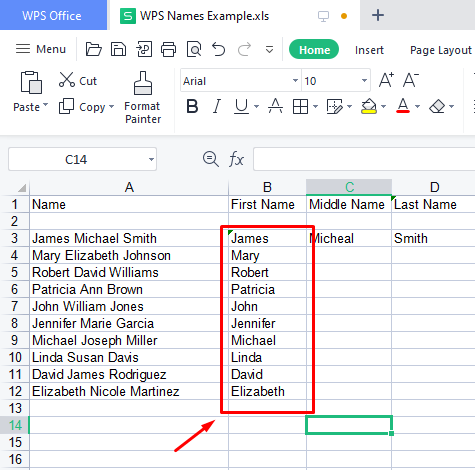Click the Copy button
The width and height of the screenshot is (475, 470).
point(82,107)
